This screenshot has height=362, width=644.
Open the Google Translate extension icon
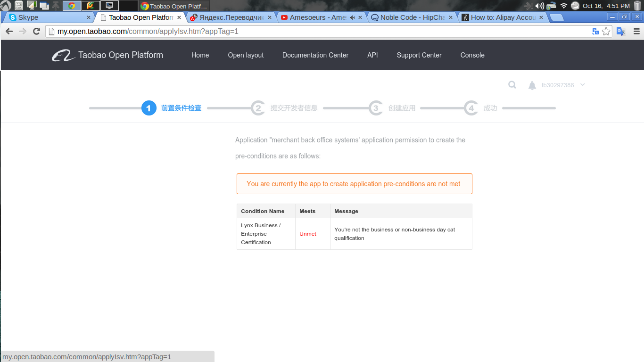click(621, 32)
